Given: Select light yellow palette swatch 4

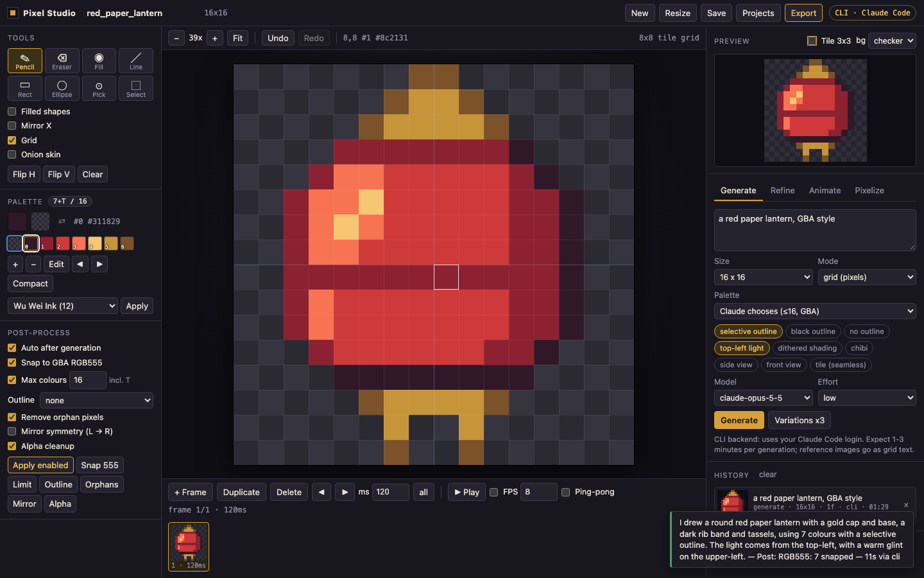Looking at the screenshot, I should pos(95,243).
